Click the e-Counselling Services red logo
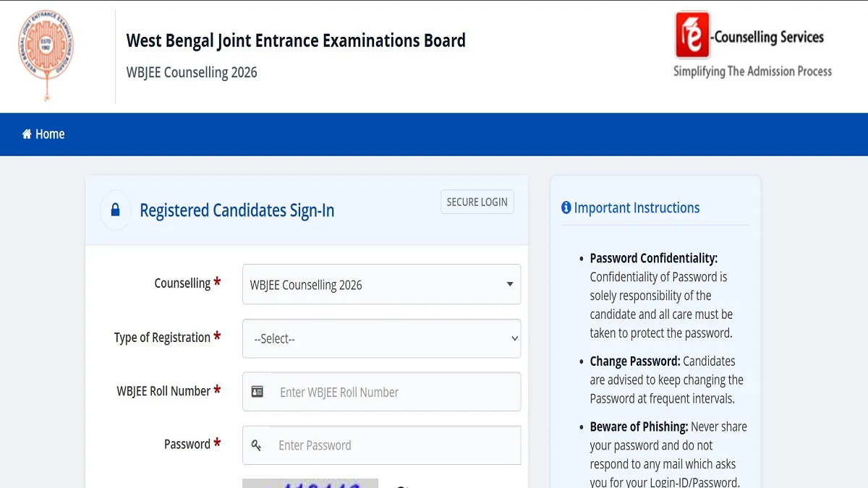The width and height of the screenshot is (868, 488). pos(692,35)
